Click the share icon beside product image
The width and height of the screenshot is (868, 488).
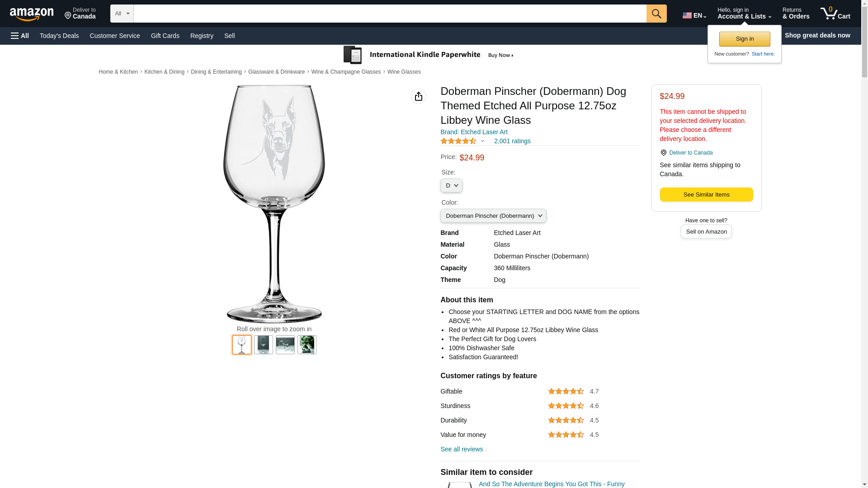(x=419, y=96)
